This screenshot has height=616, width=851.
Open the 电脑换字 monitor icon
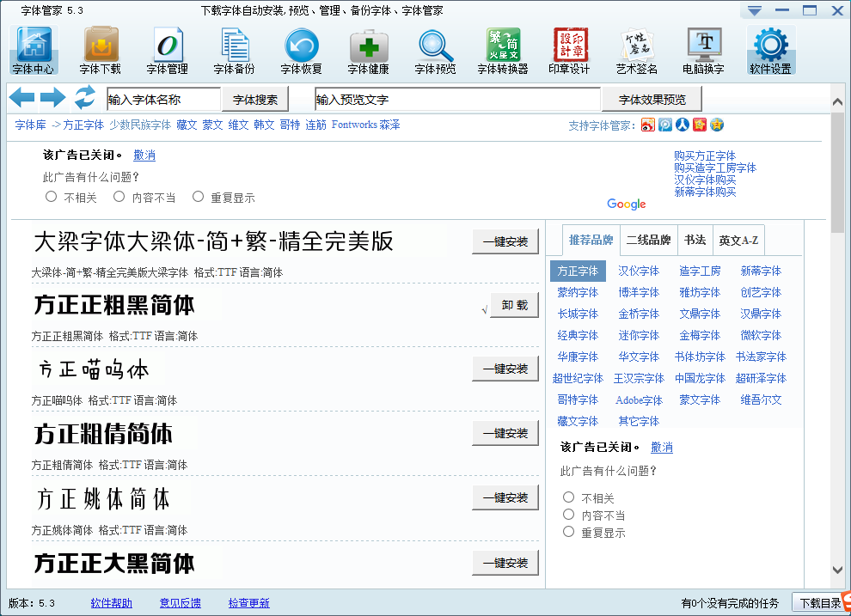pos(703,51)
